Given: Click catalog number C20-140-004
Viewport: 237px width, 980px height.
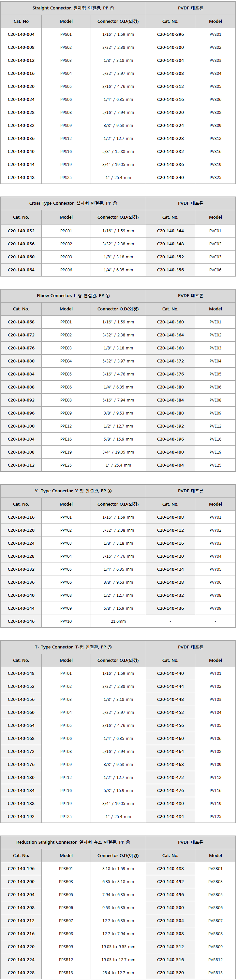Looking at the screenshot, I should [21, 34].
